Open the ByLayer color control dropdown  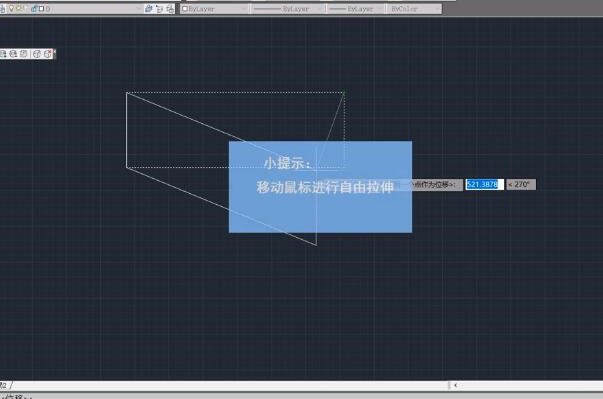point(214,8)
